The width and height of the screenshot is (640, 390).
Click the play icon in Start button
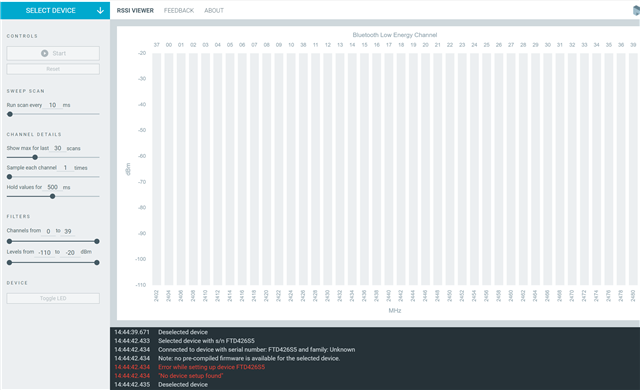[x=44, y=53]
